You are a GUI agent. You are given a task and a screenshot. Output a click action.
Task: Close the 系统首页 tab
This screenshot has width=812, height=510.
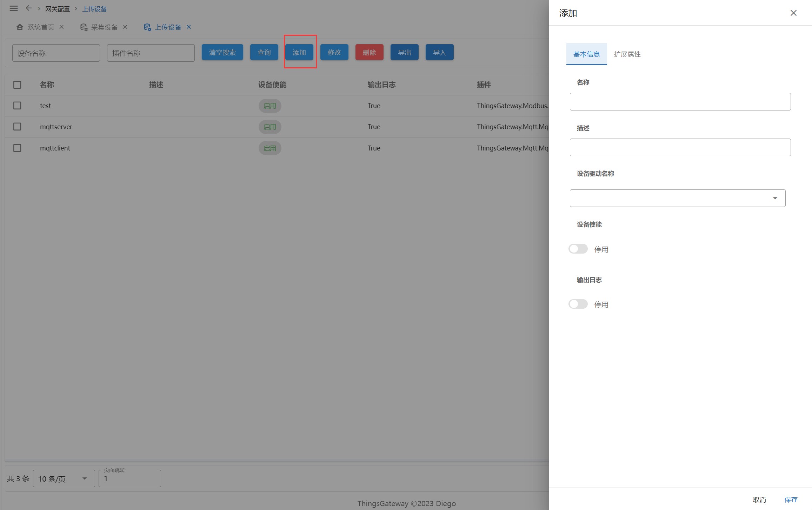click(x=61, y=27)
